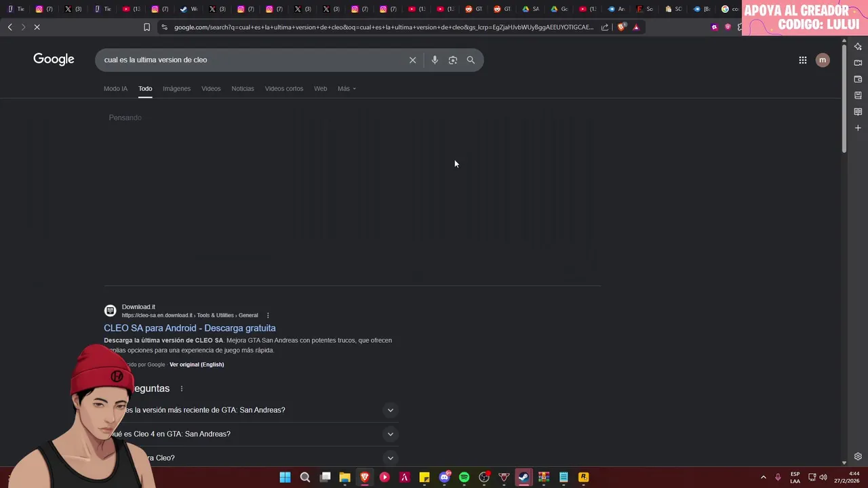Open volume control in system tray
This screenshot has height=488, width=868.
[x=823, y=477]
